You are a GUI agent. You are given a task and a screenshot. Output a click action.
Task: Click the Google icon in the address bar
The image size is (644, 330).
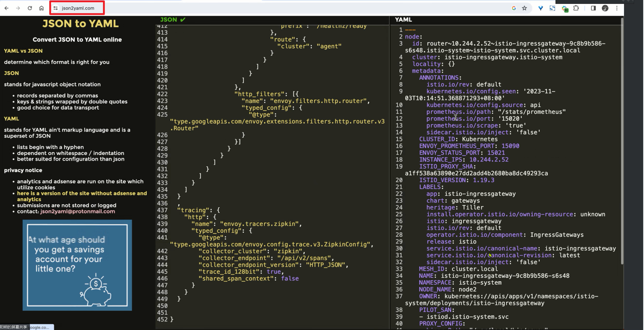click(514, 8)
